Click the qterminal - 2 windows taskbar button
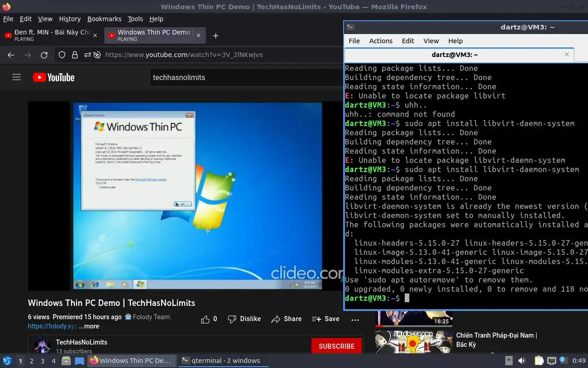Image resolution: width=588 pixels, height=368 pixels. pyautogui.click(x=223, y=361)
